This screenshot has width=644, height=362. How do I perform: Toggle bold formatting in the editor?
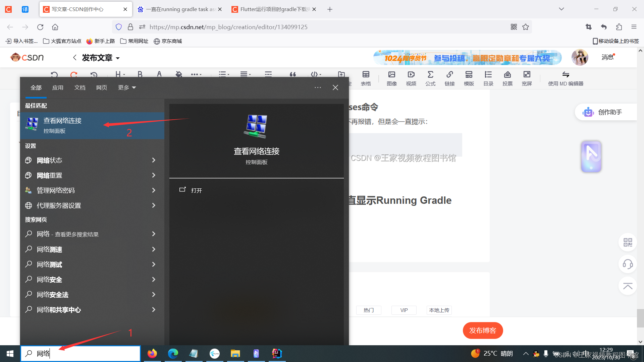(140, 74)
